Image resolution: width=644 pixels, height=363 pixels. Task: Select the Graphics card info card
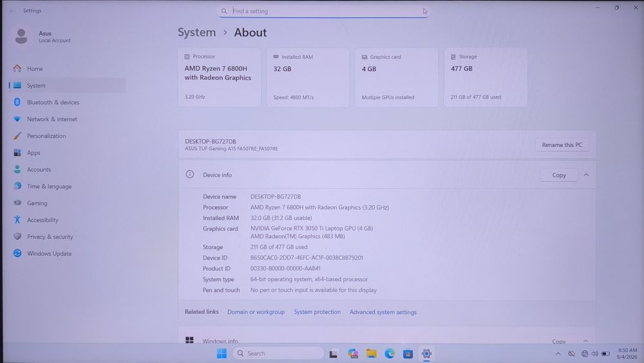[x=397, y=77]
